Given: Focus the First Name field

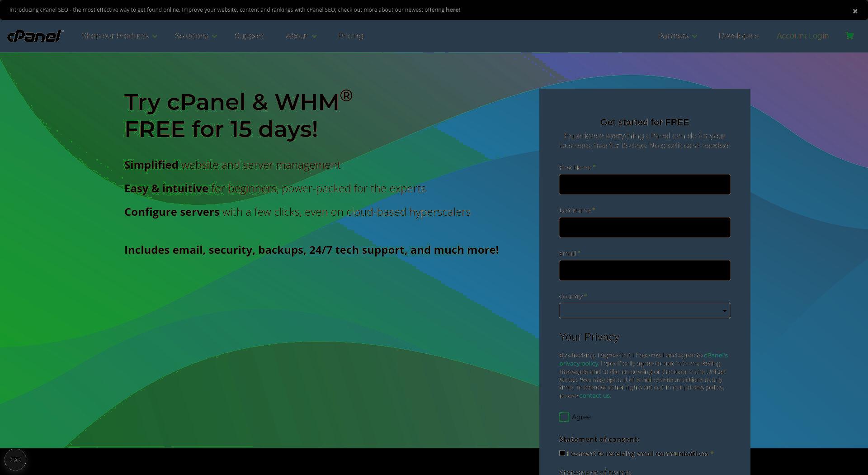Looking at the screenshot, I should pyautogui.click(x=645, y=184).
